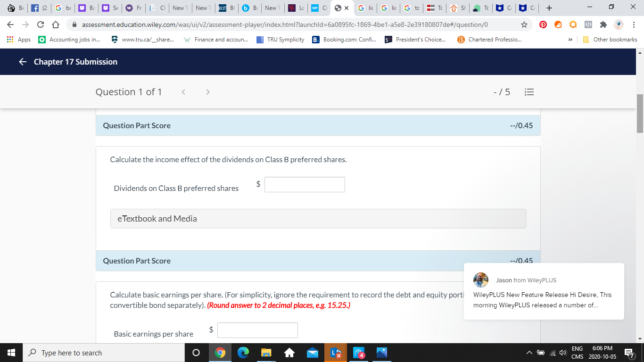Open the Accounting jobs bookmark
This screenshot has height=362, width=644.
69,40
